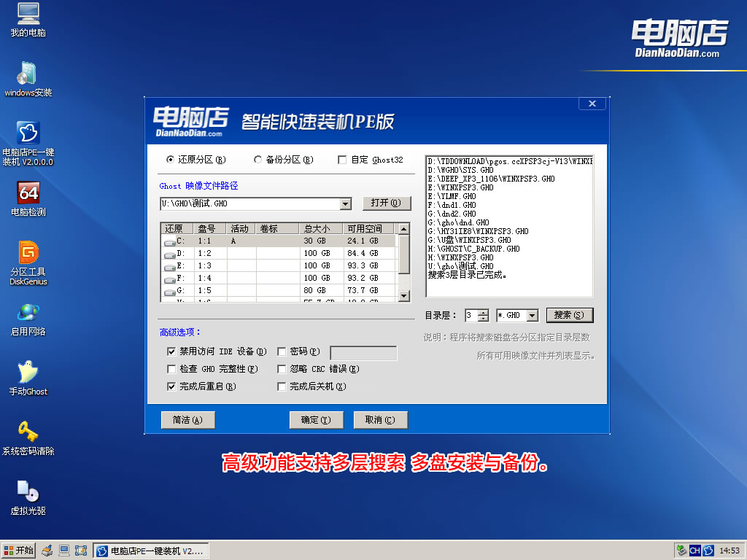
Task: Click the password input field
Action: 363,353
